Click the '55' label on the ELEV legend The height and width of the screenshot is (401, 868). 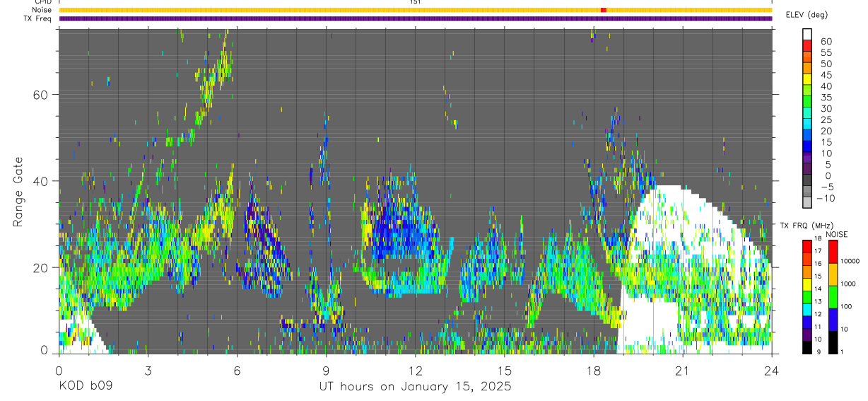tap(825, 52)
